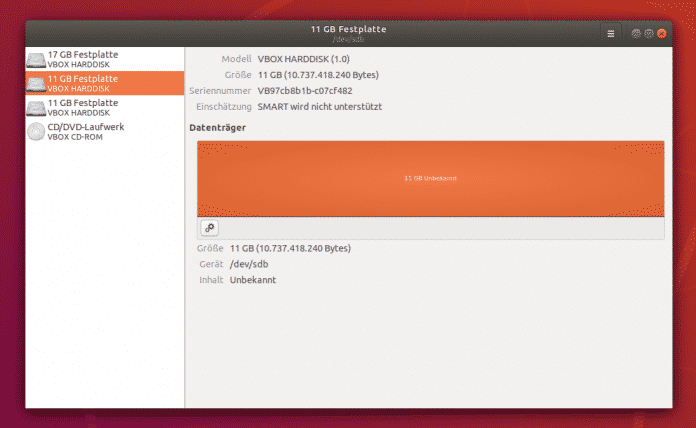Open the hamburger menu in the header bar

tap(611, 33)
